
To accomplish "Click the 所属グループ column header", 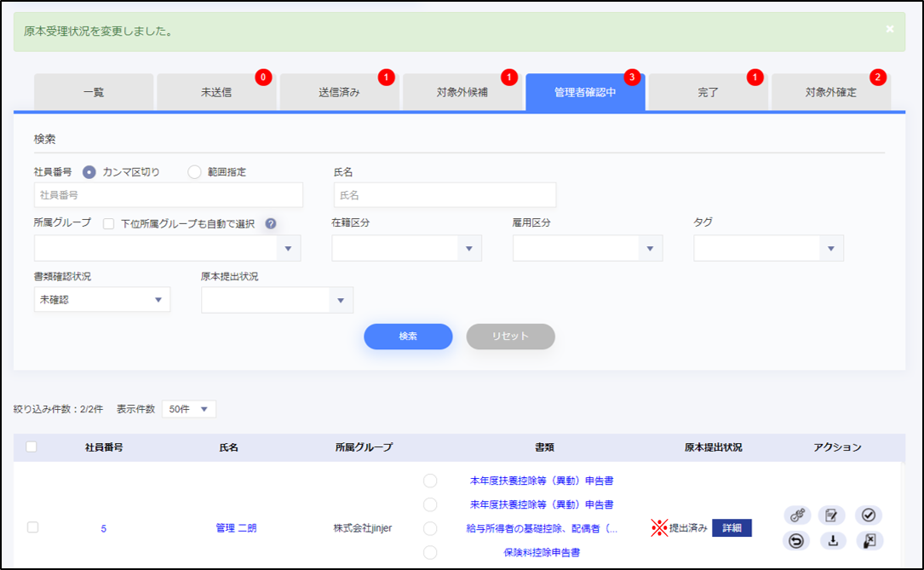I will (x=364, y=447).
